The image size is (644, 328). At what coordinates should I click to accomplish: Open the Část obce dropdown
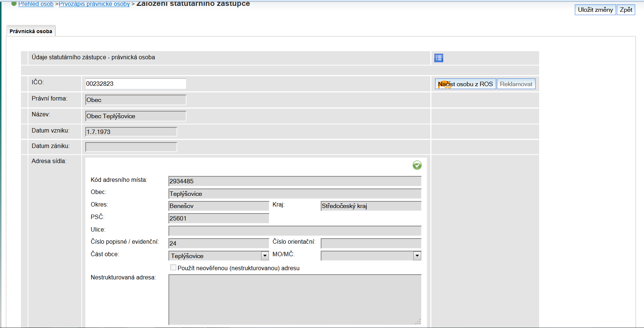[265, 256]
